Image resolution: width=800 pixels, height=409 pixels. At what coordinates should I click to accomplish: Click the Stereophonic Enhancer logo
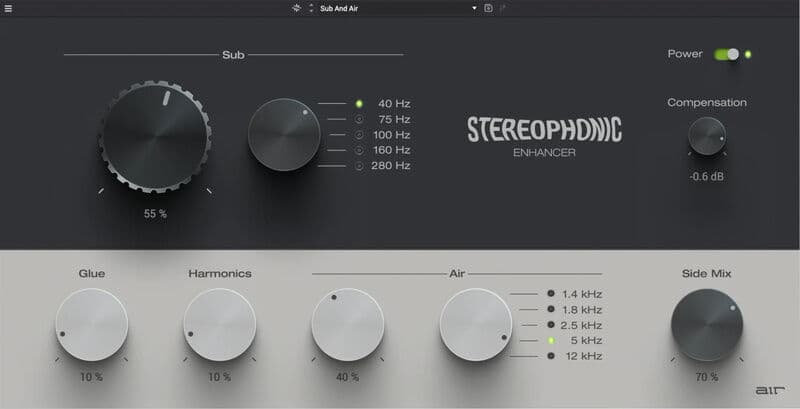coord(544,137)
